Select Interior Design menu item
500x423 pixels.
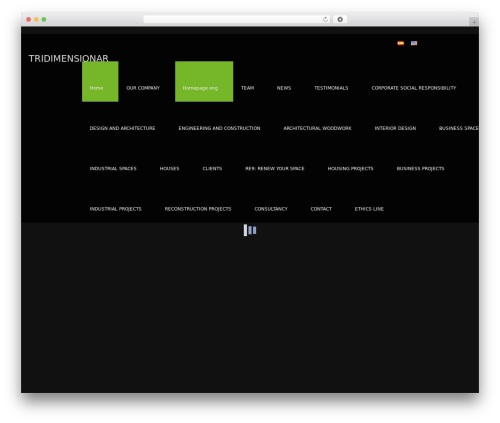[x=395, y=128]
